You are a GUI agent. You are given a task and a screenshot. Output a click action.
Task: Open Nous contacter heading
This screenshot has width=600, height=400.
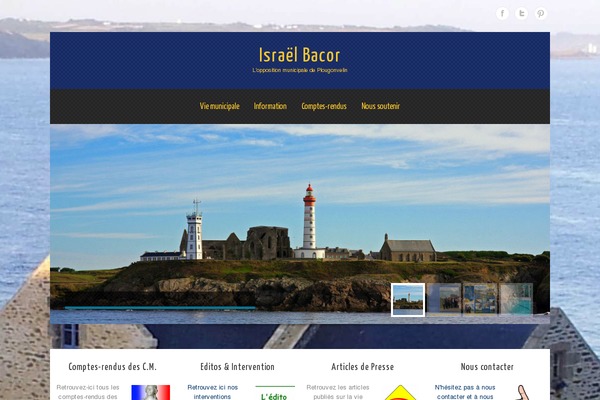487,367
